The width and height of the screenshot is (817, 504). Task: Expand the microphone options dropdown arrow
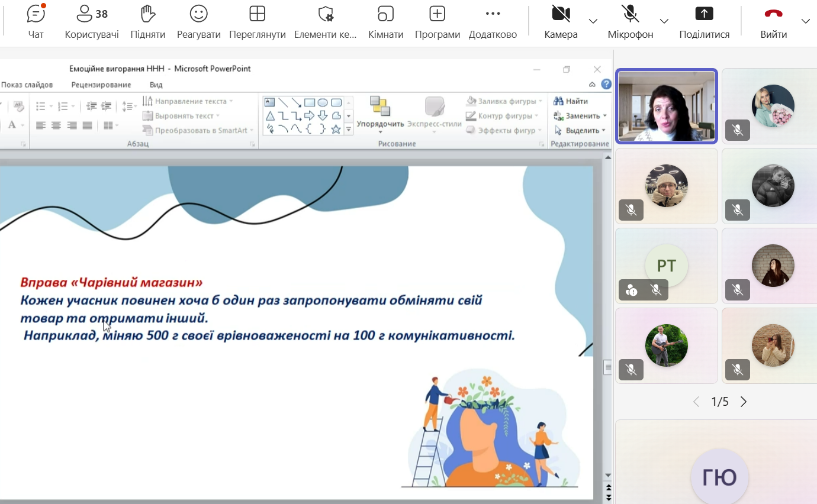[664, 21]
